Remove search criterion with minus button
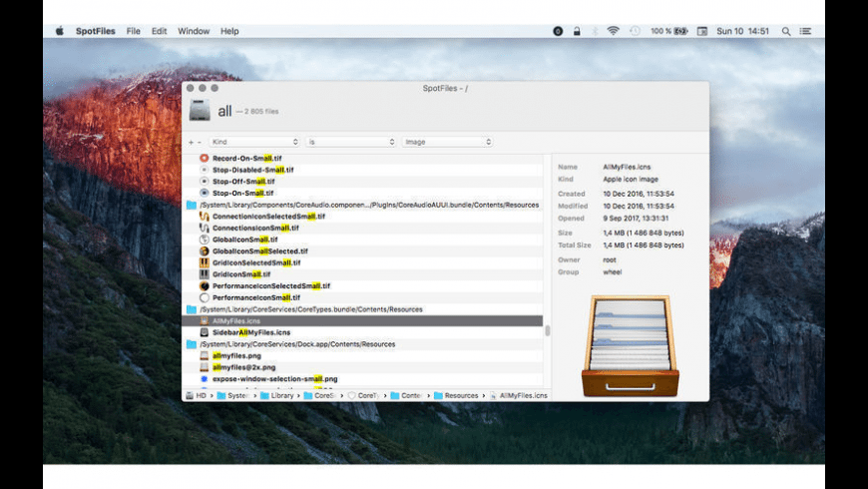Image resolution: width=868 pixels, height=489 pixels. pos(200,143)
